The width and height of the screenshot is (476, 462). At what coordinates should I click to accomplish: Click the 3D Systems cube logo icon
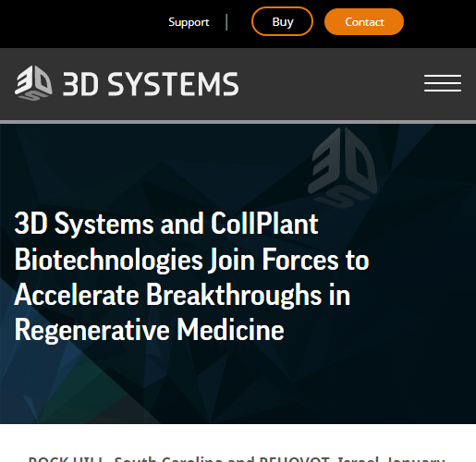coord(33,83)
